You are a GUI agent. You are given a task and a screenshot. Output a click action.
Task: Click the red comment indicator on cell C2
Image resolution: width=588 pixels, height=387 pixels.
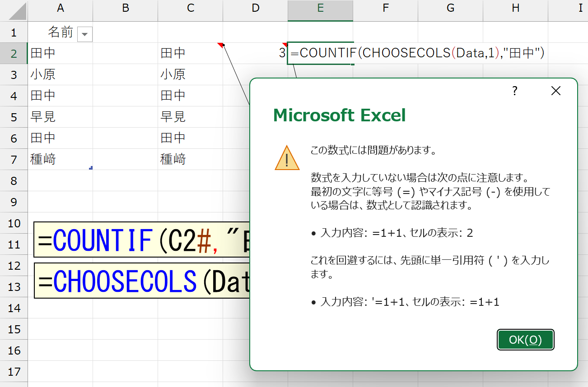click(x=220, y=45)
